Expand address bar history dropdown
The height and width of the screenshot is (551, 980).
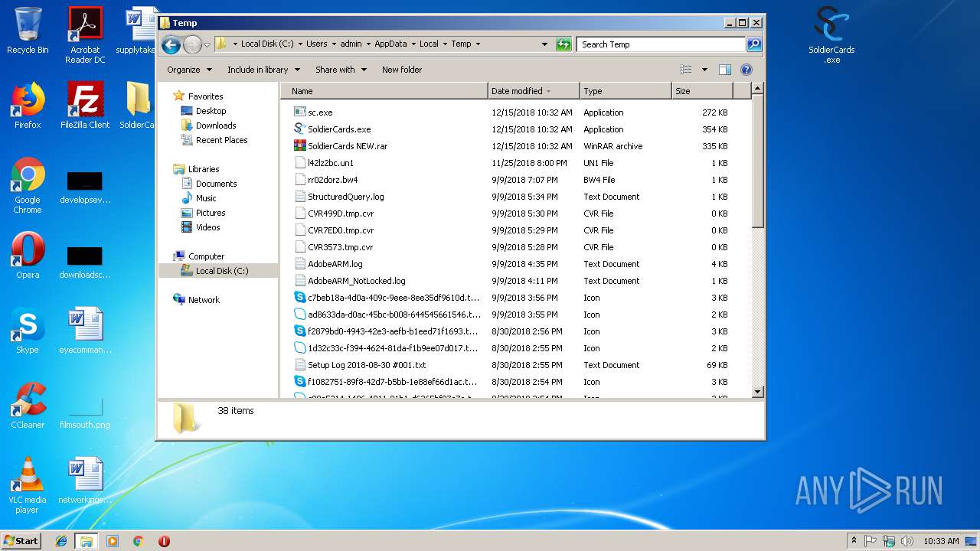(x=544, y=44)
